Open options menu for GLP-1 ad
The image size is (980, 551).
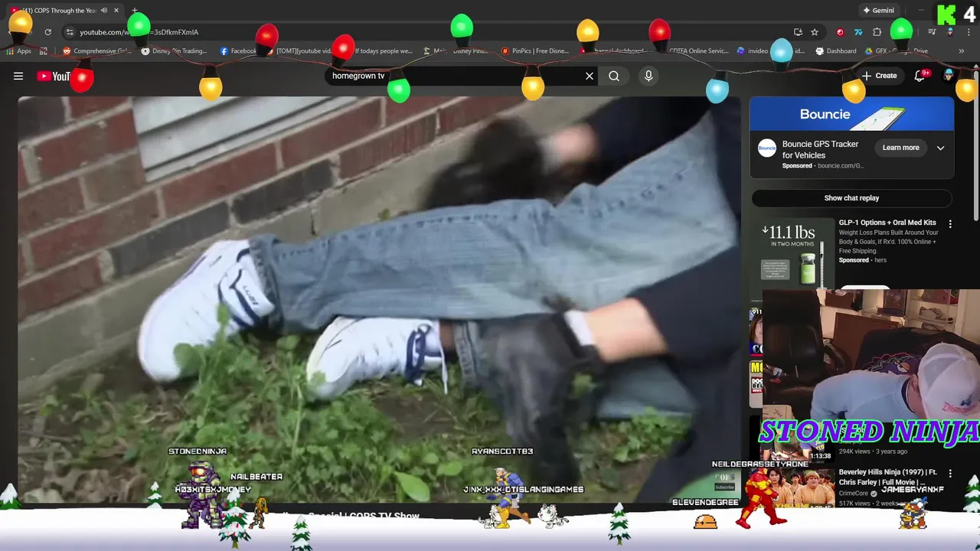point(950,224)
